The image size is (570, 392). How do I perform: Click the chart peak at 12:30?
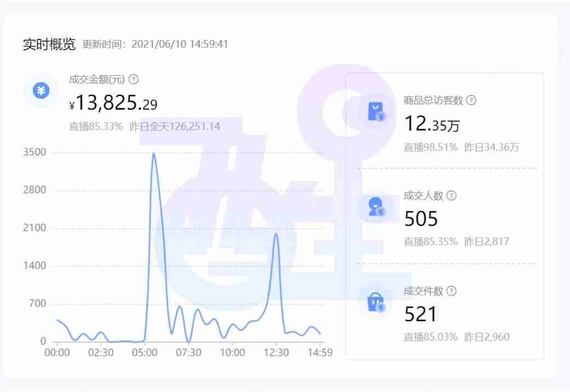pos(276,234)
